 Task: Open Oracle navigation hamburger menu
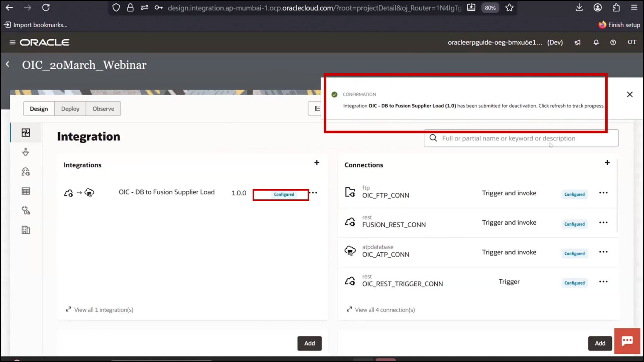12,42
